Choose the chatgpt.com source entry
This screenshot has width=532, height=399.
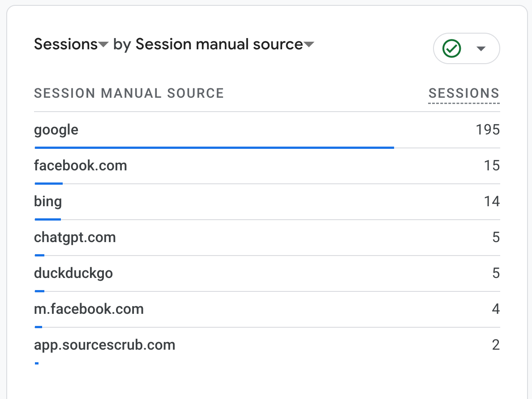coord(75,238)
